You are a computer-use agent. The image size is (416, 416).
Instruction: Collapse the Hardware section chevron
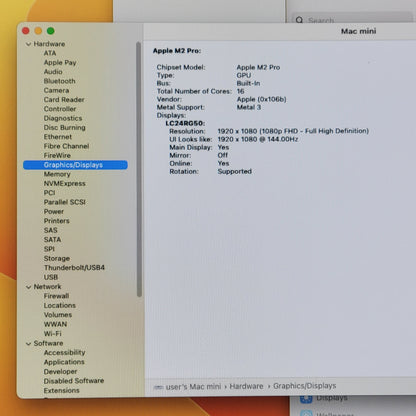28,44
